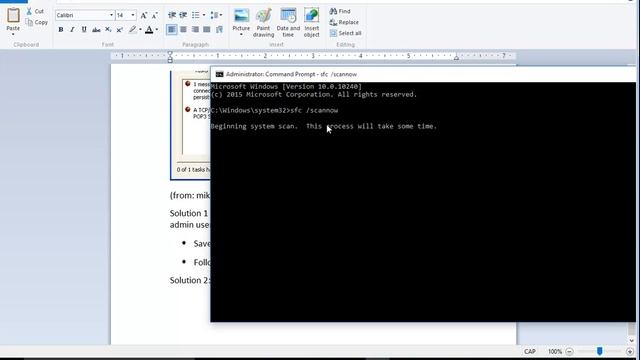
Task: Expand the Picture dropdown arrow
Action: click(x=241, y=35)
